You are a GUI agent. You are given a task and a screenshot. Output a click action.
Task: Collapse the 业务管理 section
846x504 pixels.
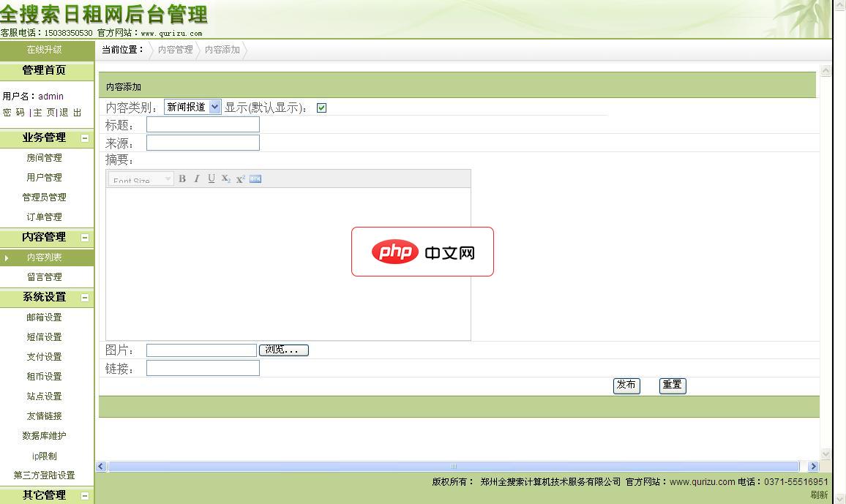pos(85,138)
